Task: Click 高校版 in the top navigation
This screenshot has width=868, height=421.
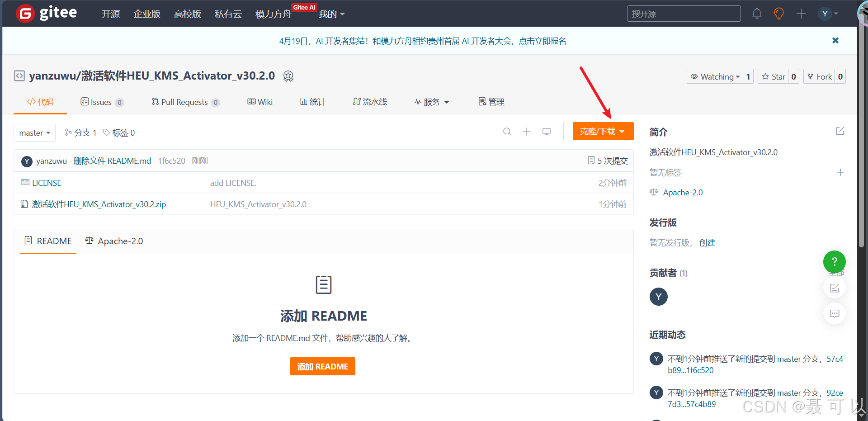Action: tap(188, 14)
